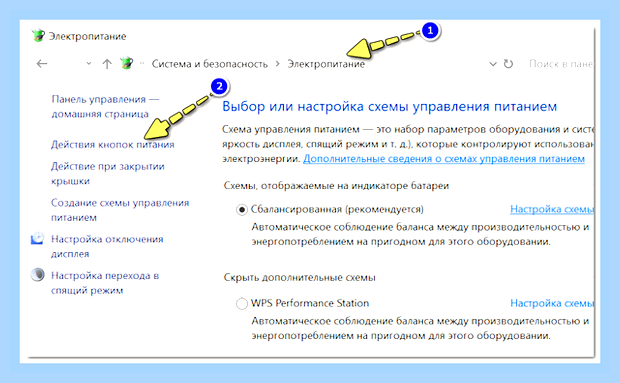The width and height of the screenshot is (620, 383).
Task: Click the 'Электропитание' window title text
Action: coord(87,36)
